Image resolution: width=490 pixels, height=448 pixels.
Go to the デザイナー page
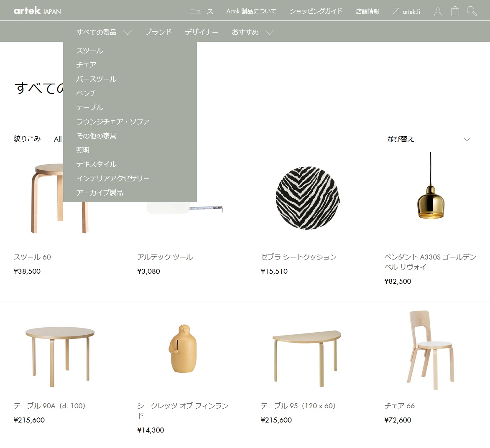coord(202,32)
